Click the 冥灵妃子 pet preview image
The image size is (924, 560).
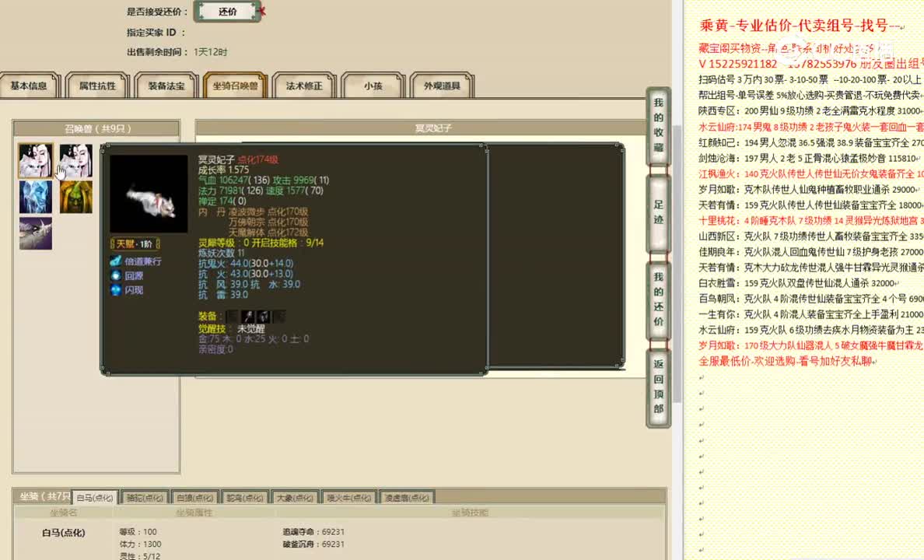click(149, 194)
